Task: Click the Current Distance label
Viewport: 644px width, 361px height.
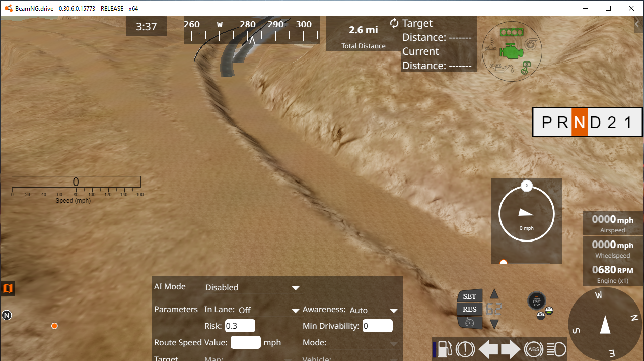Action: point(437,58)
